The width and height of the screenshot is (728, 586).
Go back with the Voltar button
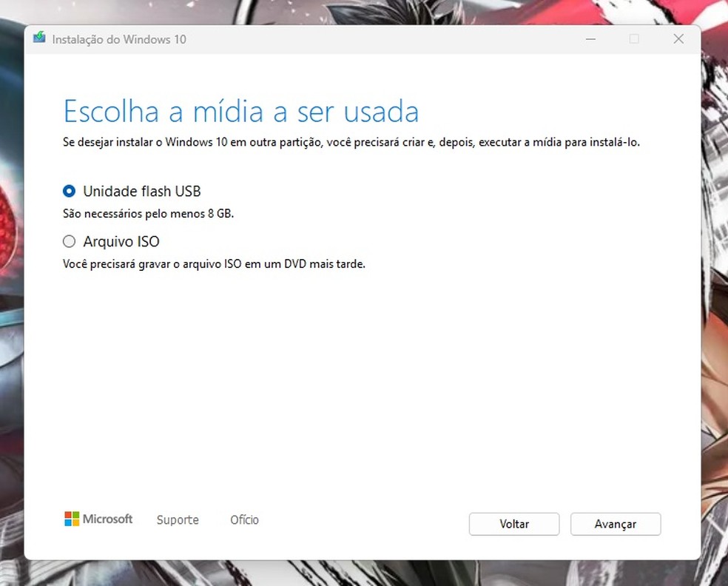(x=514, y=524)
